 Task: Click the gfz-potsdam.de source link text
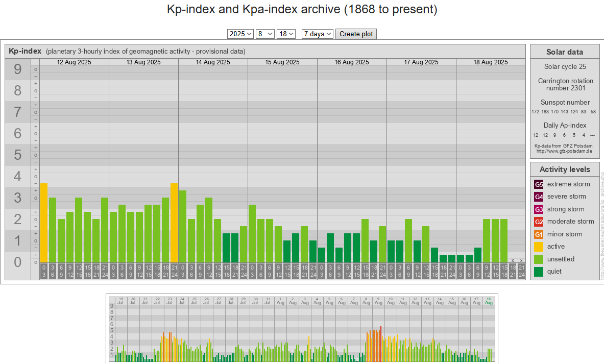click(x=564, y=151)
